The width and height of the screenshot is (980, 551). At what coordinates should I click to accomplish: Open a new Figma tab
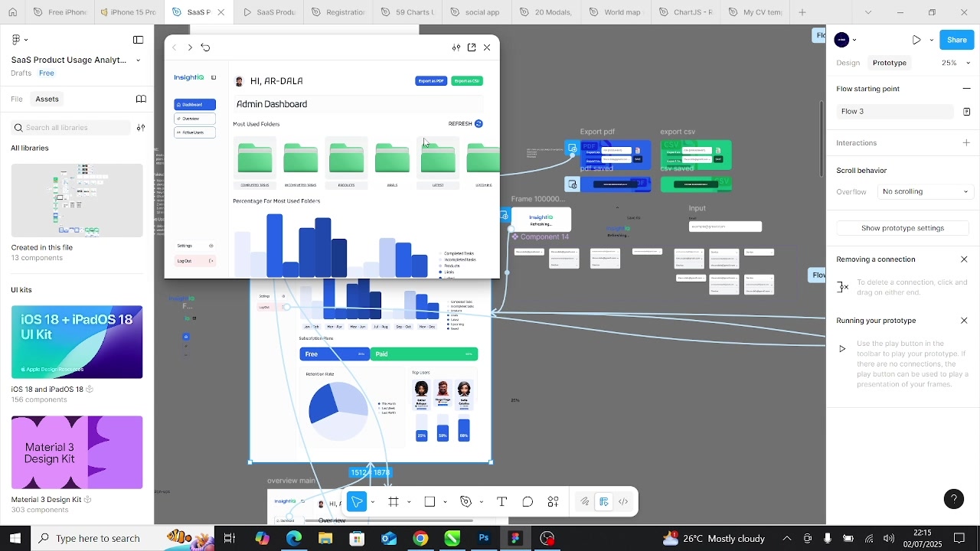(802, 12)
